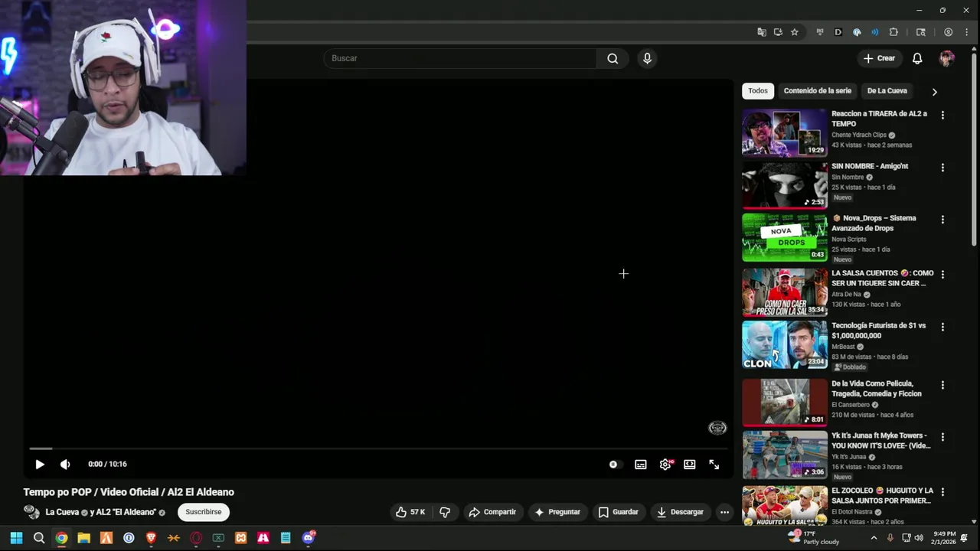This screenshot has width=980, height=551.
Task: Open options for De la Vida Como Pelicula
Action: [942, 385]
